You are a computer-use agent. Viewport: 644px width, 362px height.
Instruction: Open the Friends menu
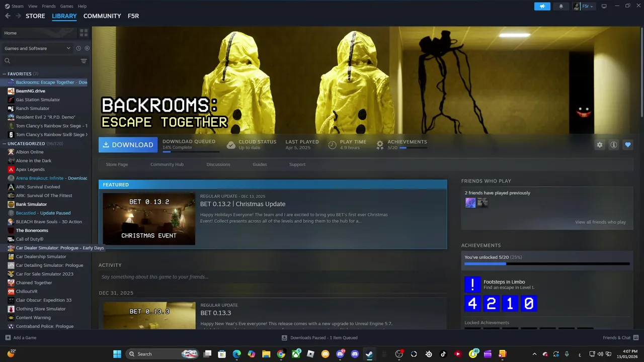pyautogui.click(x=49, y=6)
